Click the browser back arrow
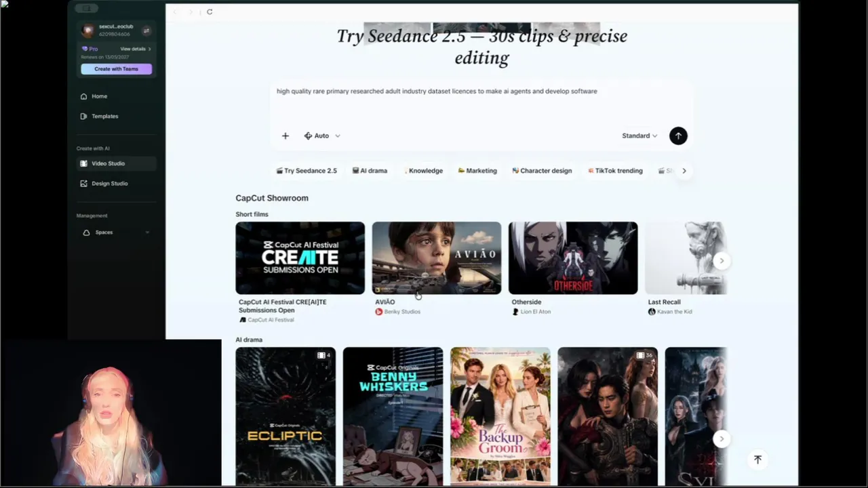Image resolution: width=868 pixels, height=488 pixels. [x=174, y=12]
